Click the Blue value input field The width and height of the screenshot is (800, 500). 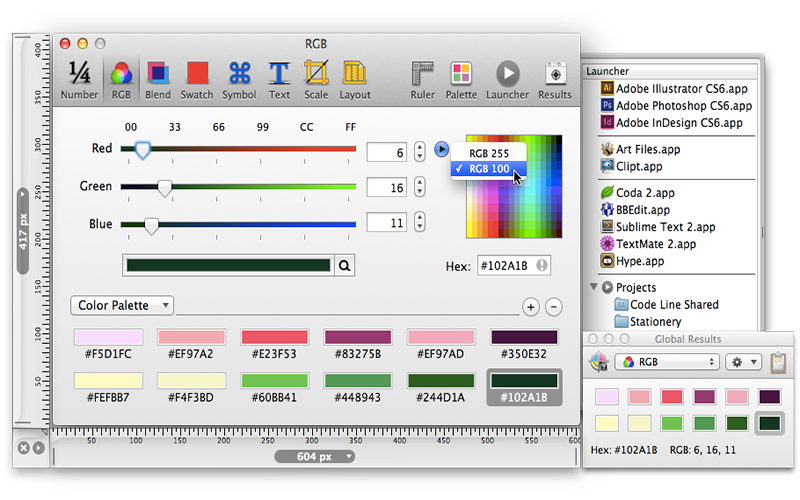[x=387, y=222]
